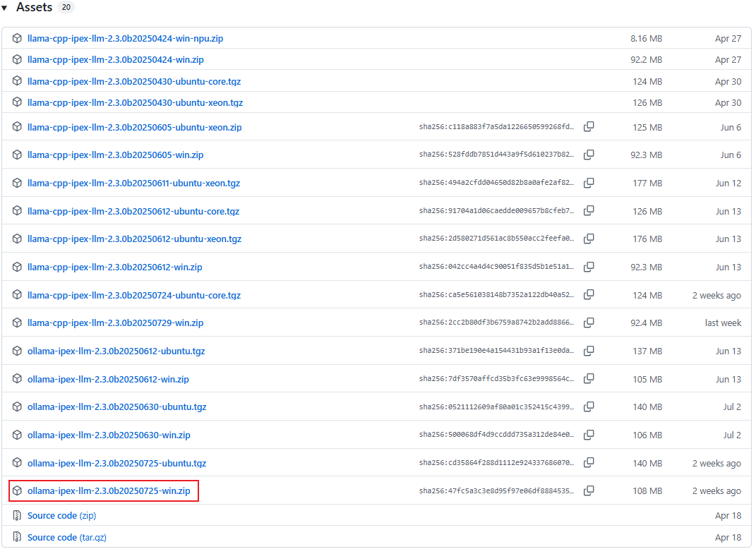Screen dimensions: 756x554
Task: Get ollama-ipex-llm-2.3.0b20250725-ubuntu.tgz
Action: [x=116, y=464]
